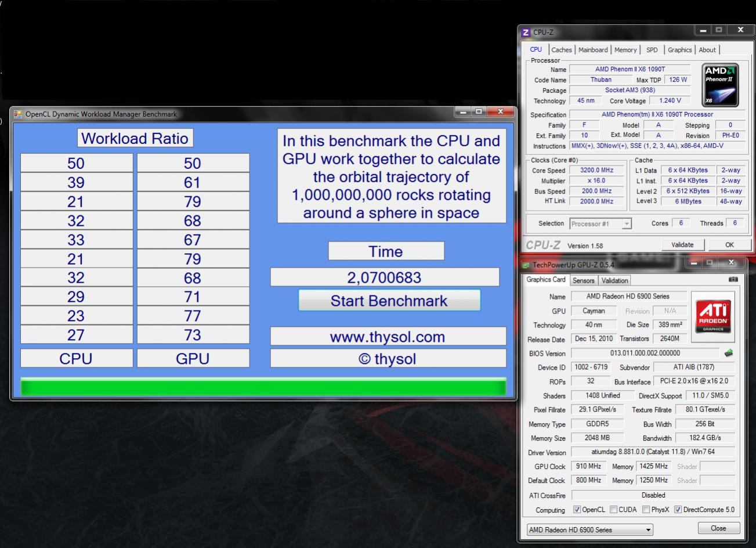Viewport: 756px width, 548px height.
Task: Click the Close button in GPU-Z
Action: (x=718, y=528)
